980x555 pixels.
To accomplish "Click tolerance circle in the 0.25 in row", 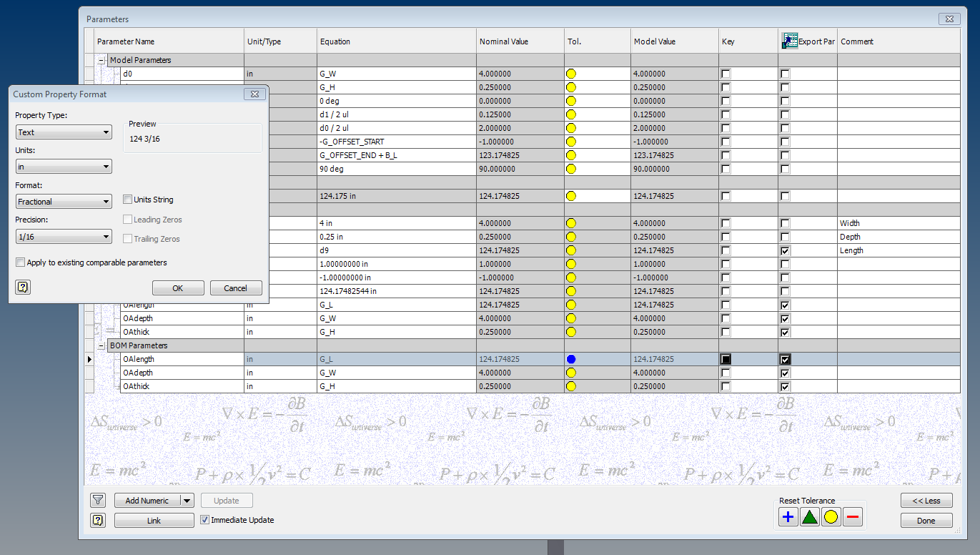I will point(570,237).
